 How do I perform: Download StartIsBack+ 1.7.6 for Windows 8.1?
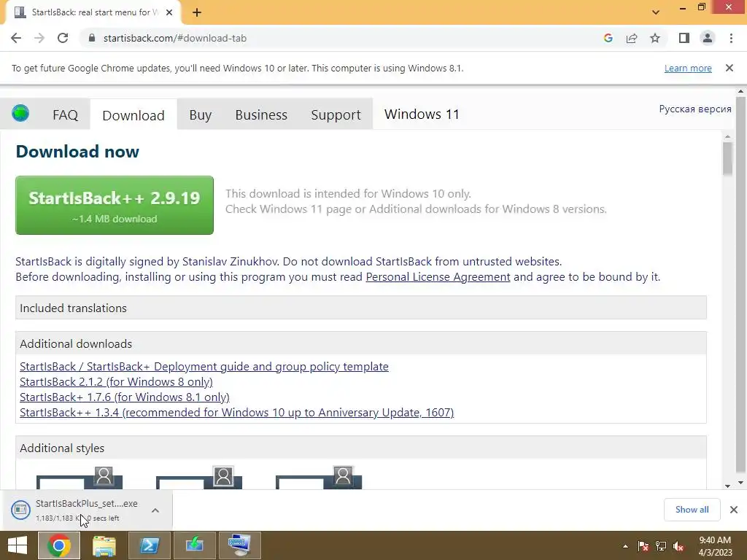point(124,397)
